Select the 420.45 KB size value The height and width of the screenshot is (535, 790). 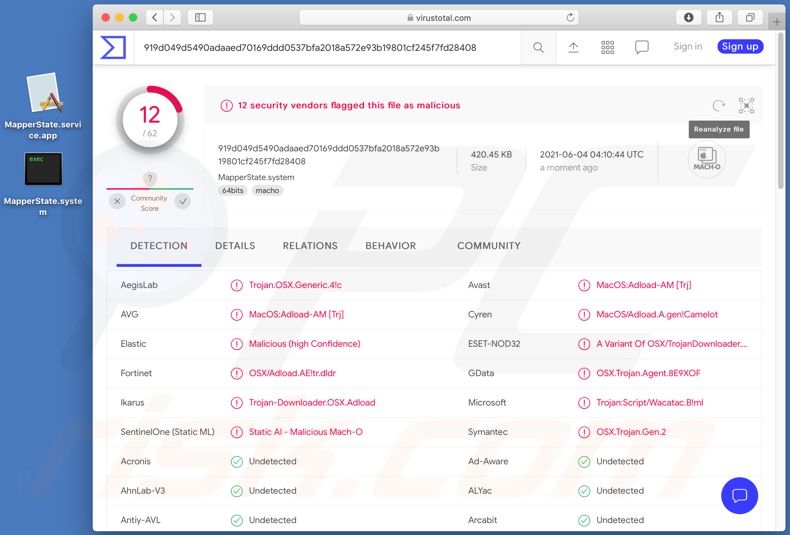point(491,155)
